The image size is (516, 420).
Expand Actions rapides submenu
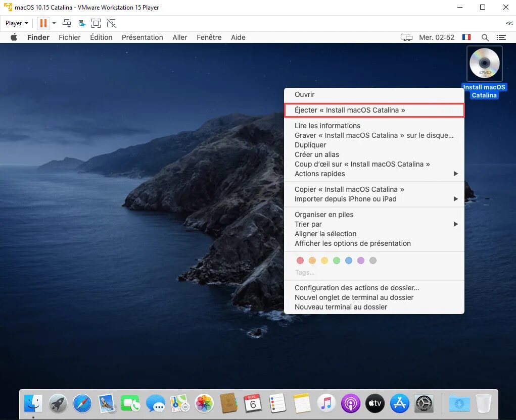coord(374,174)
